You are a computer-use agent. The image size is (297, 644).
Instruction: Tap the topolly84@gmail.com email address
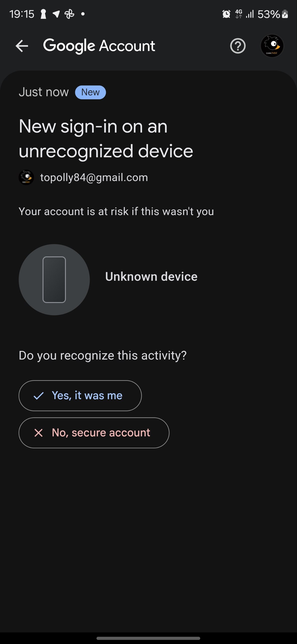pyautogui.click(x=94, y=178)
